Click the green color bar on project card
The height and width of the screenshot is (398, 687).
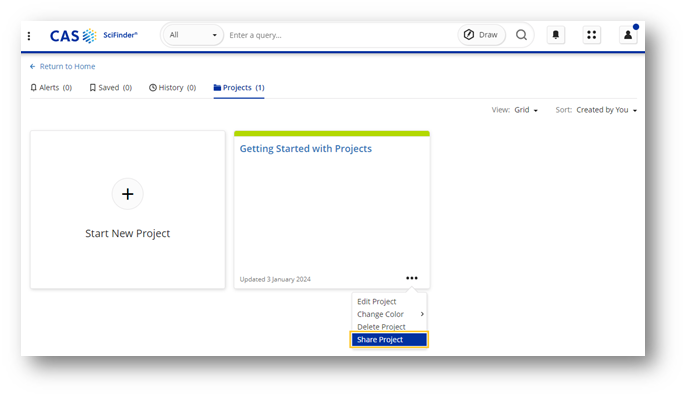(332, 133)
